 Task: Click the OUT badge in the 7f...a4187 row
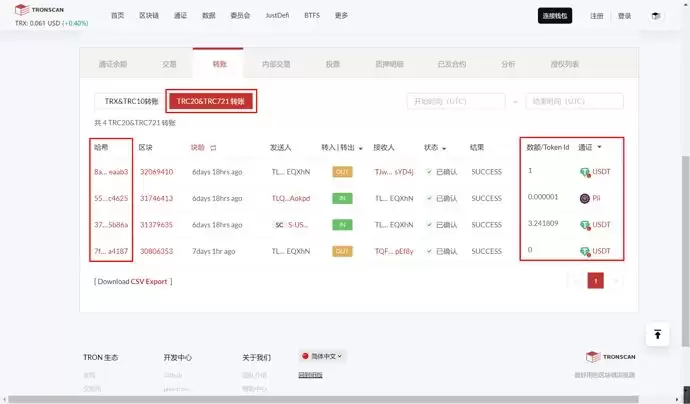click(342, 251)
